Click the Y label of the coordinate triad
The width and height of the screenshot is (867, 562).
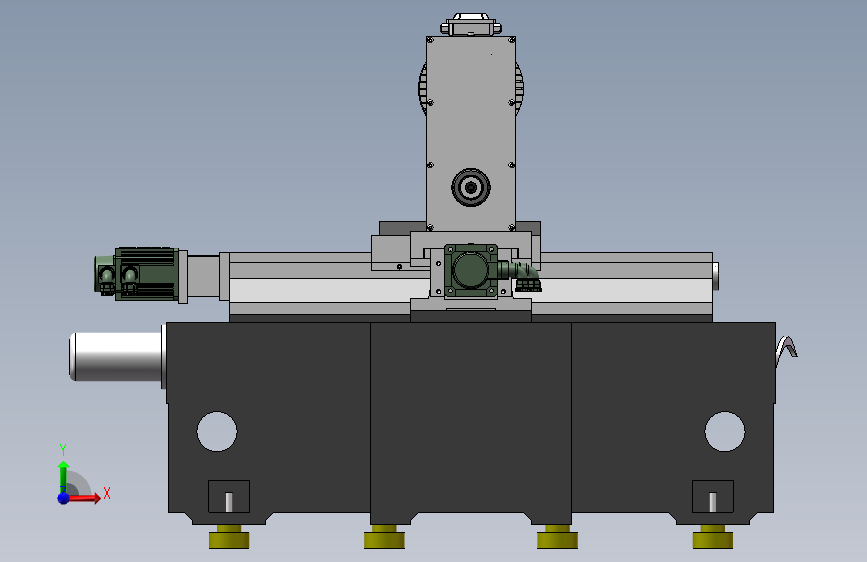coord(63,449)
